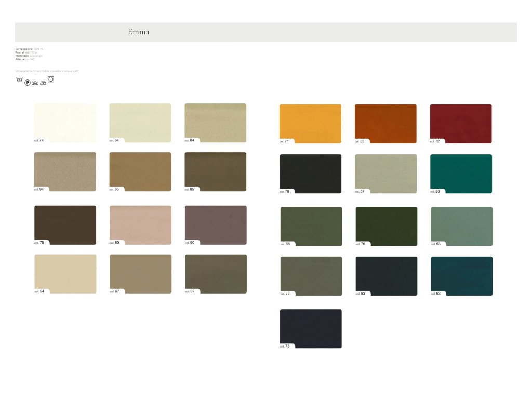Click the dry clean P symbol
Viewport: 532px width, 399px height.
[x=28, y=83]
